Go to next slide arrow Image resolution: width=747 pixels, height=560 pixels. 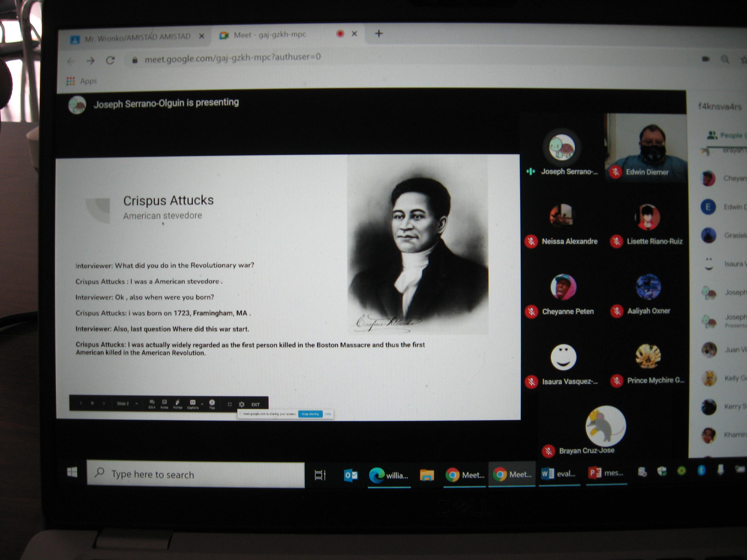click(x=104, y=403)
